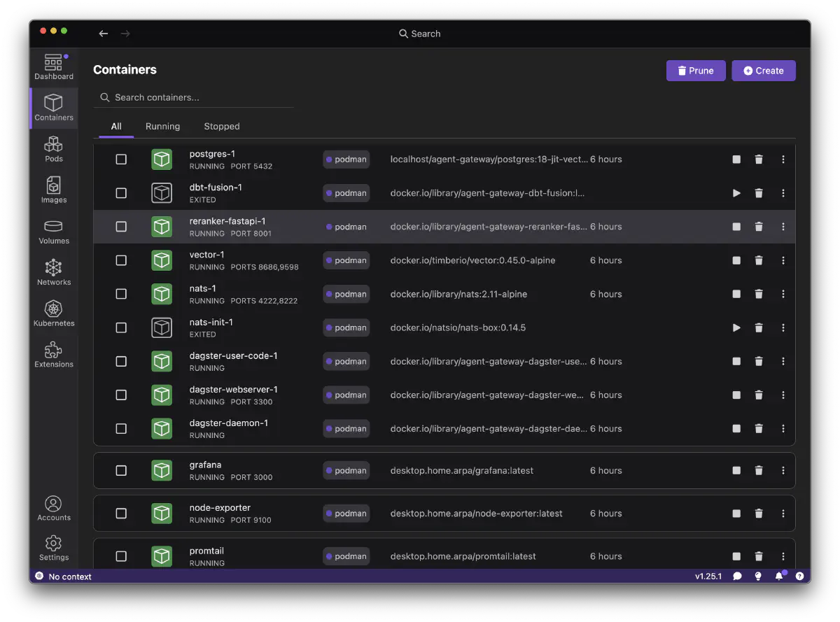840x622 pixels.
Task: Focus the Search containers field
Action: [193, 97]
